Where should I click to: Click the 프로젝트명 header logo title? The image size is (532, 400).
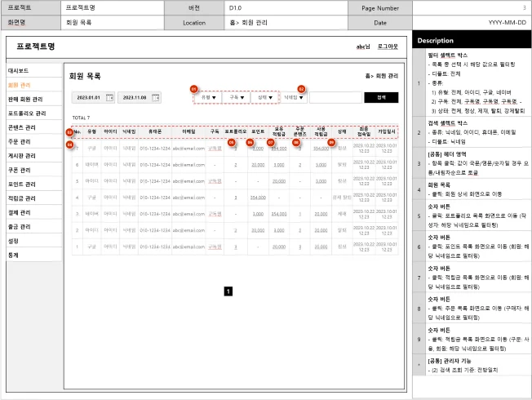click(36, 47)
